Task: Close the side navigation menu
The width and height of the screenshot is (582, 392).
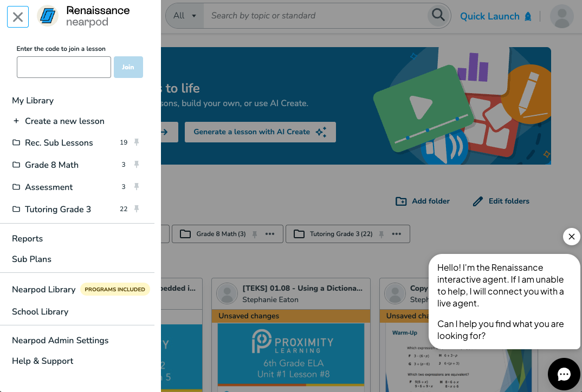Action: [x=18, y=17]
